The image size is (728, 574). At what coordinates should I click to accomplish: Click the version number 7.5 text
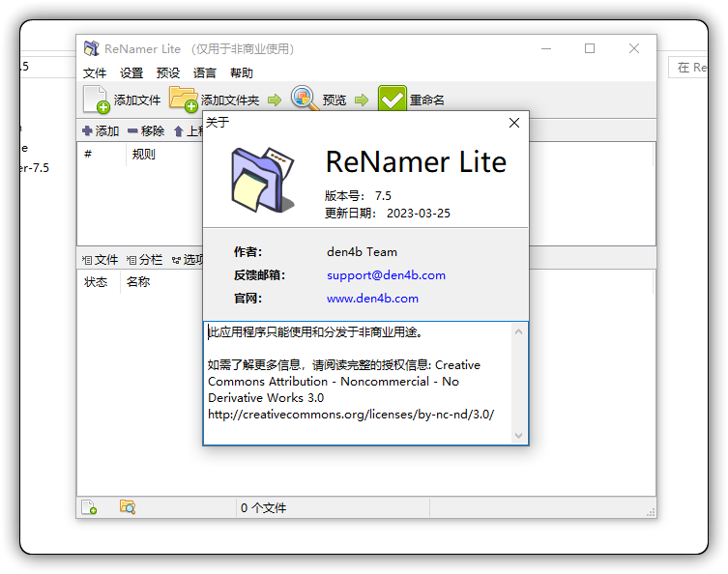coord(383,196)
